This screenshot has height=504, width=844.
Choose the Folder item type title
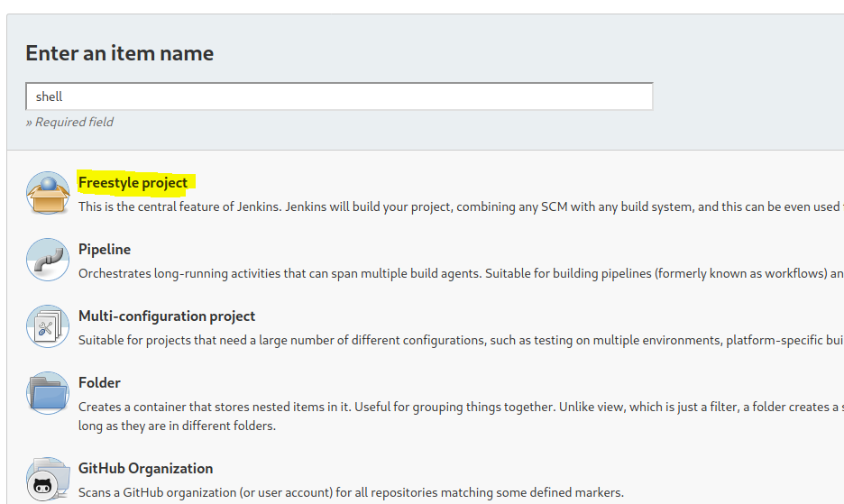99,382
